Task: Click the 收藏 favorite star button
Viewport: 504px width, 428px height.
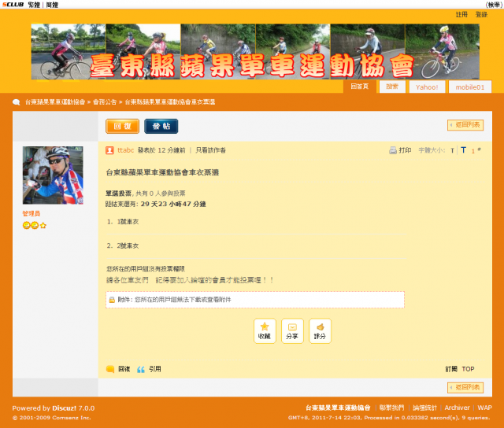Action: (x=265, y=330)
